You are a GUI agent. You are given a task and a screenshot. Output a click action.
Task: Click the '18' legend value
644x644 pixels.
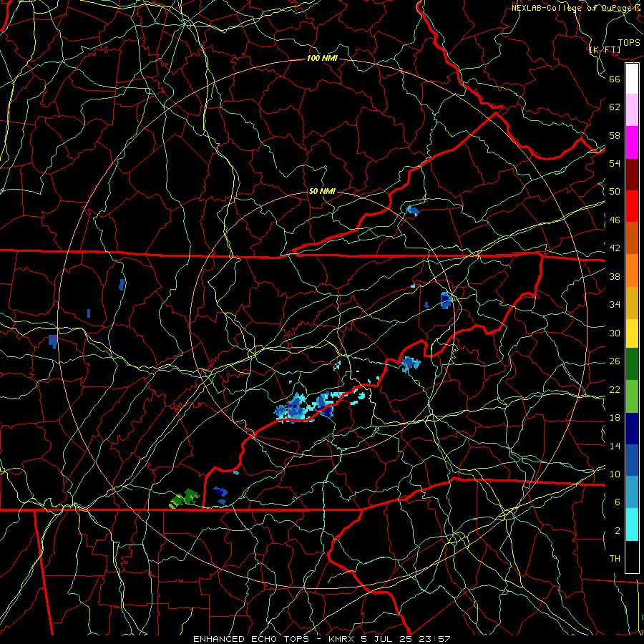[615, 418]
